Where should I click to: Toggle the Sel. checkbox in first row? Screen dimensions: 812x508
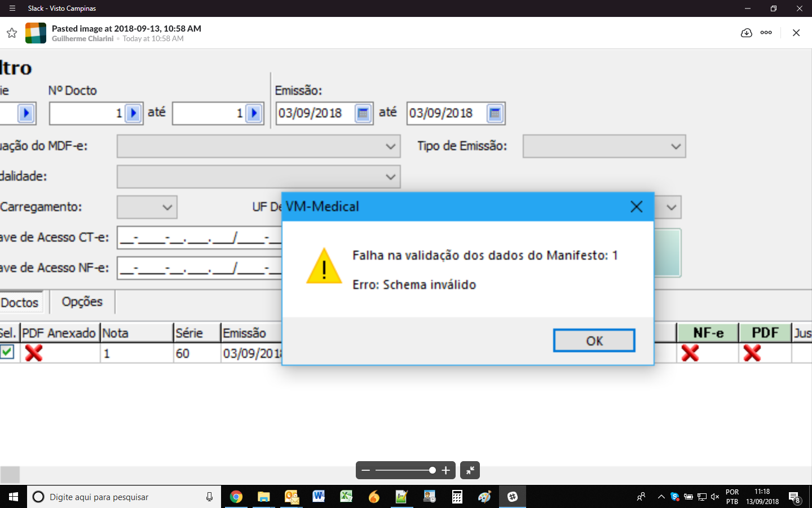click(7, 352)
